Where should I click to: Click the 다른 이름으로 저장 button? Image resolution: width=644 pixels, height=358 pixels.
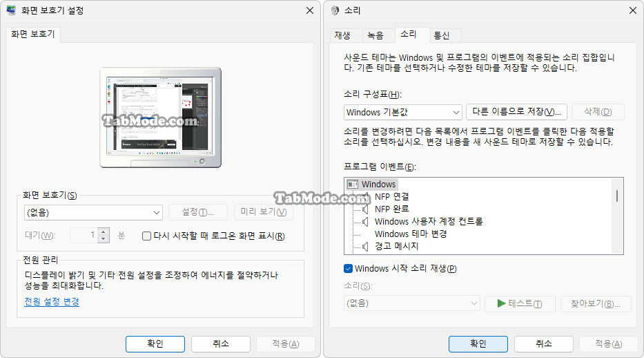[x=517, y=112]
